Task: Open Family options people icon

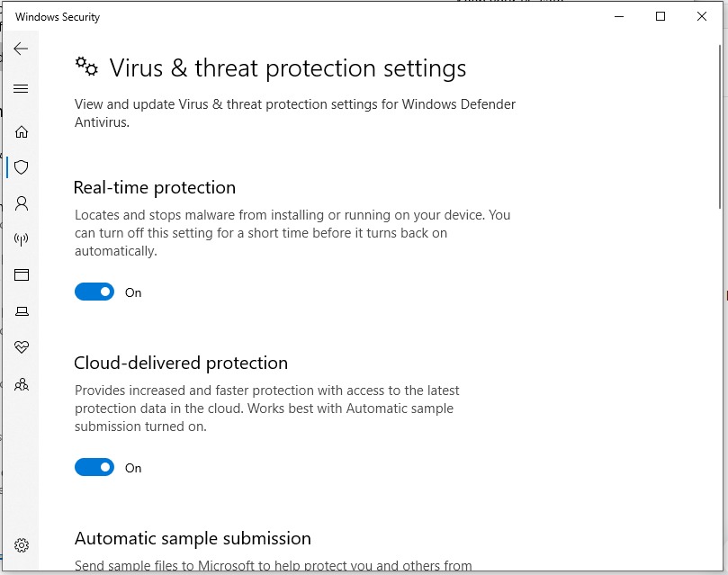Action: click(x=22, y=384)
